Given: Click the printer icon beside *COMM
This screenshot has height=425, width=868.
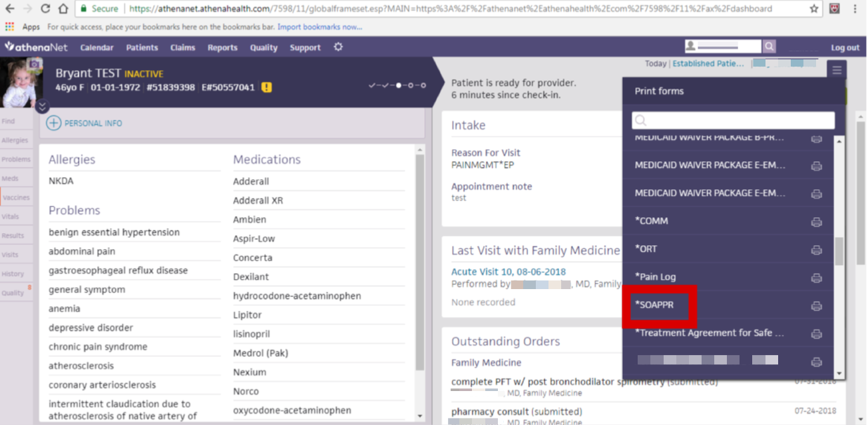Looking at the screenshot, I should click(x=816, y=221).
